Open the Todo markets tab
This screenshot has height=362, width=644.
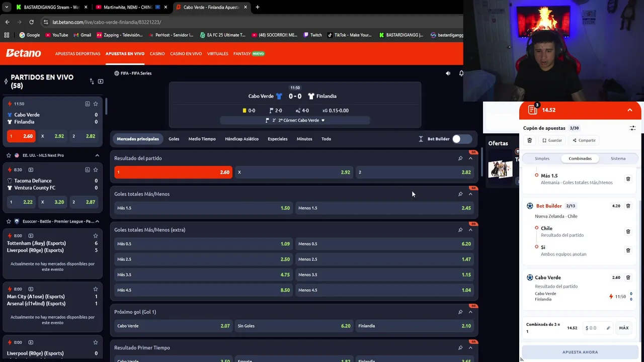coord(326,139)
